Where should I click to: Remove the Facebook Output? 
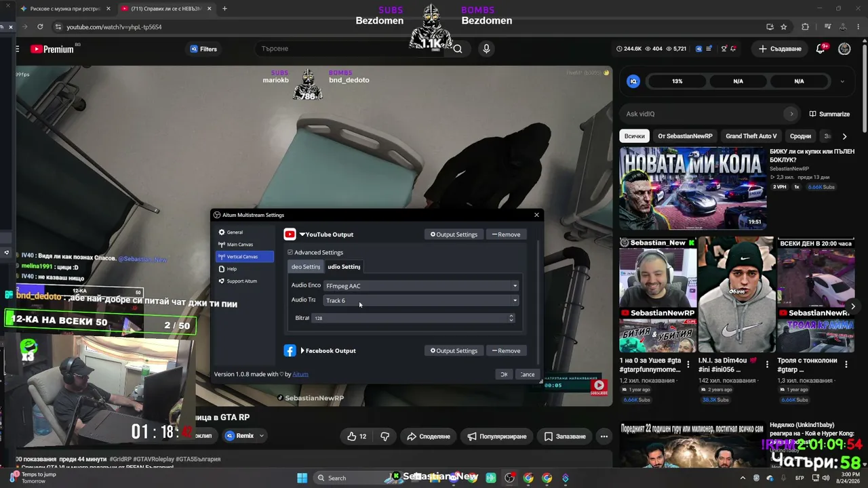pos(506,351)
